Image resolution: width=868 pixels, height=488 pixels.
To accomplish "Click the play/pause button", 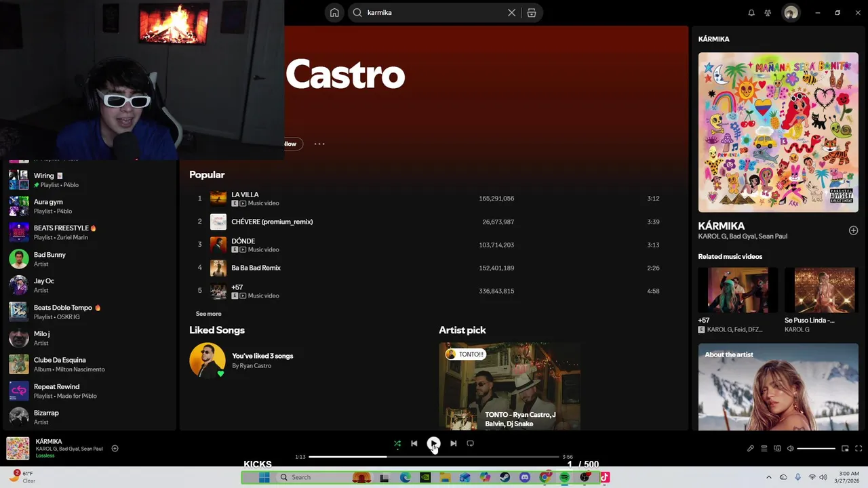I will tap(433, 443).
